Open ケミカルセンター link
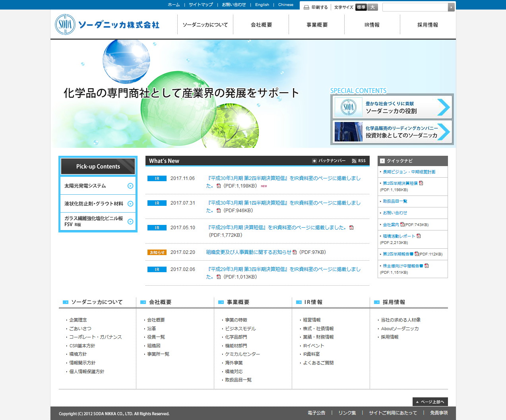Screen dimensions: 506x420 coord(242,354)
